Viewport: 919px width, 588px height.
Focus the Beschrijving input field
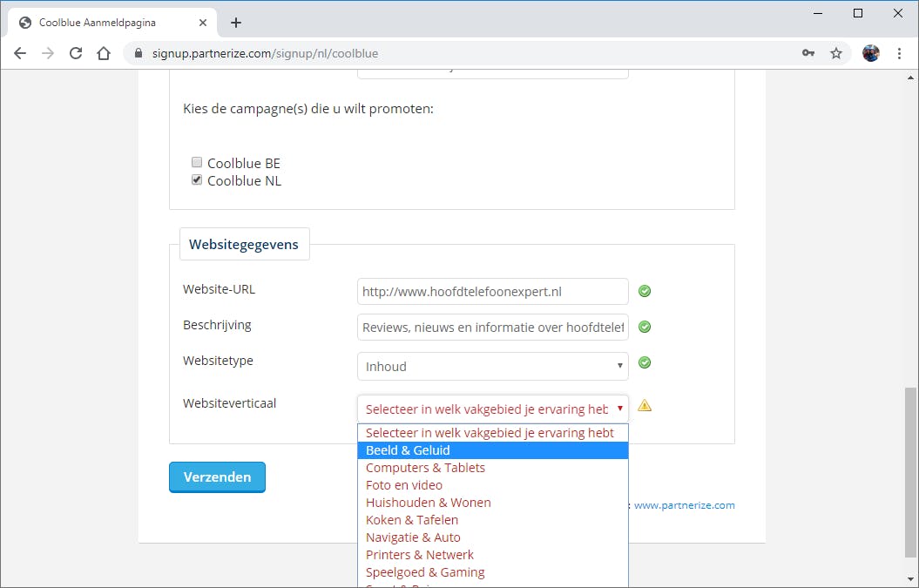point(493,328)
